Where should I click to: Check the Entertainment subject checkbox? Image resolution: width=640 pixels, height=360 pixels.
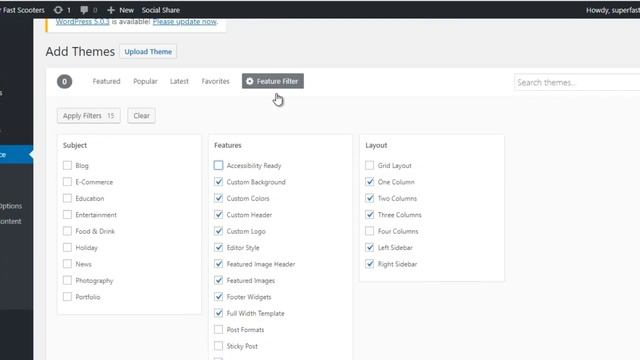tap(67, 214)
